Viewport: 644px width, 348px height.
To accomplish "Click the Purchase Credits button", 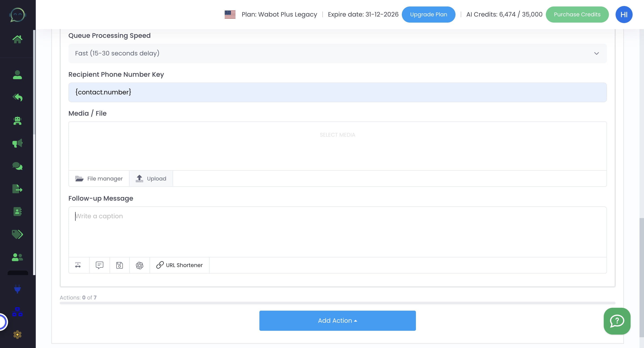I will coord(577,15).
